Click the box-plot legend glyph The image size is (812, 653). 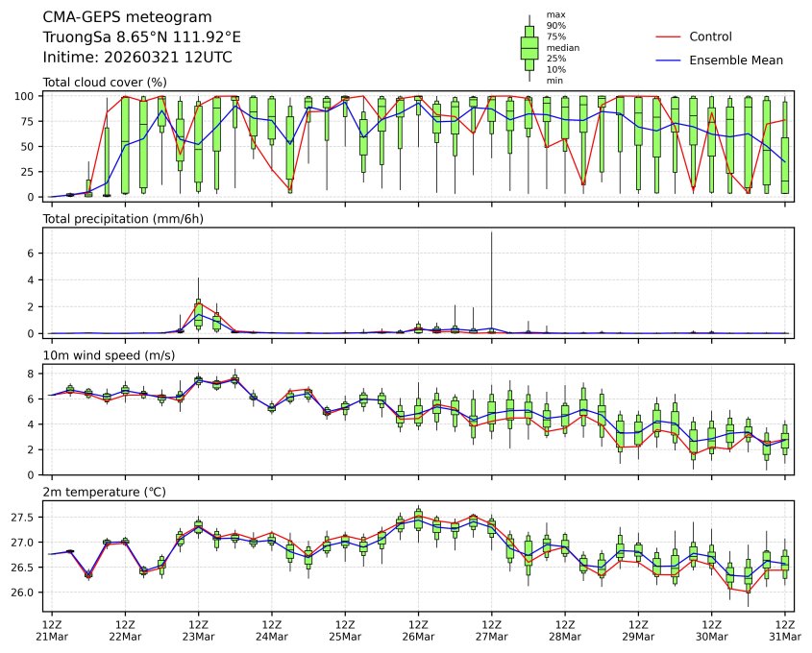point(529,48)
